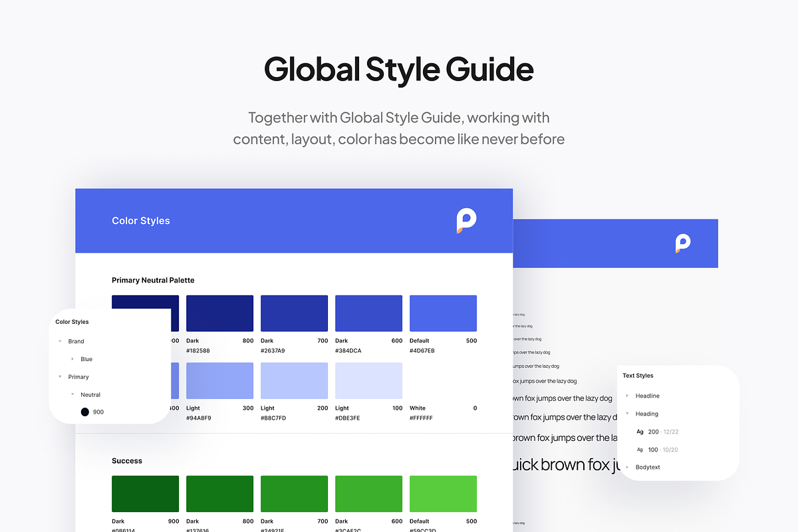This screenshot has height=532, width=798.
Task: Pick the Dark 700 blue swatch
Action: 294,313
